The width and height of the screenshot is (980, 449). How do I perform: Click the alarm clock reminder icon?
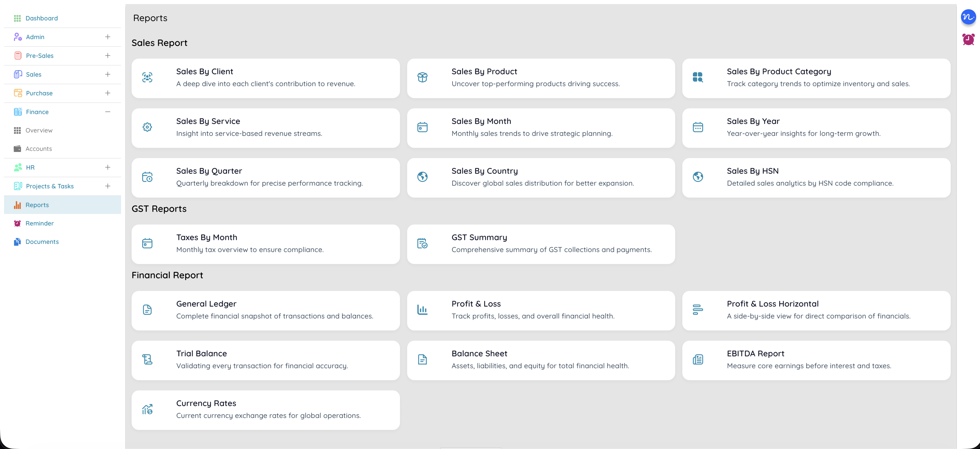tap(968, 39)
